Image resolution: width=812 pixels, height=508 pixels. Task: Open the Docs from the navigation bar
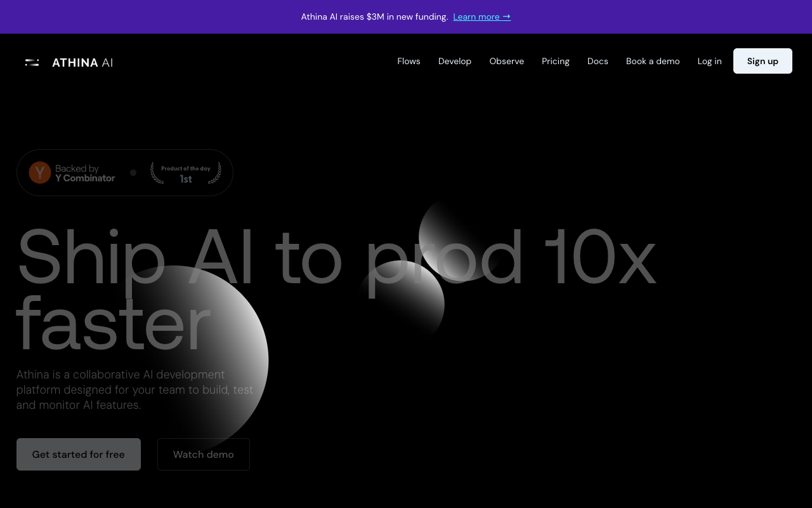597,61
